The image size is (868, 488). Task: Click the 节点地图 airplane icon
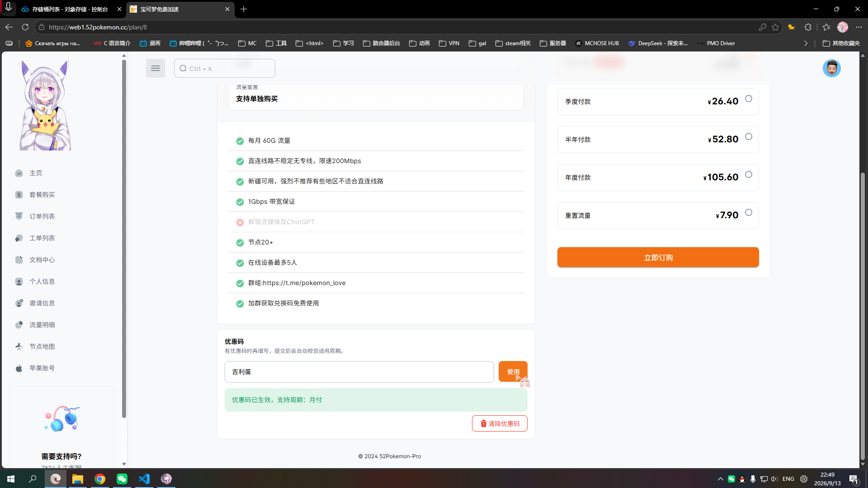(x=19, y=347)
